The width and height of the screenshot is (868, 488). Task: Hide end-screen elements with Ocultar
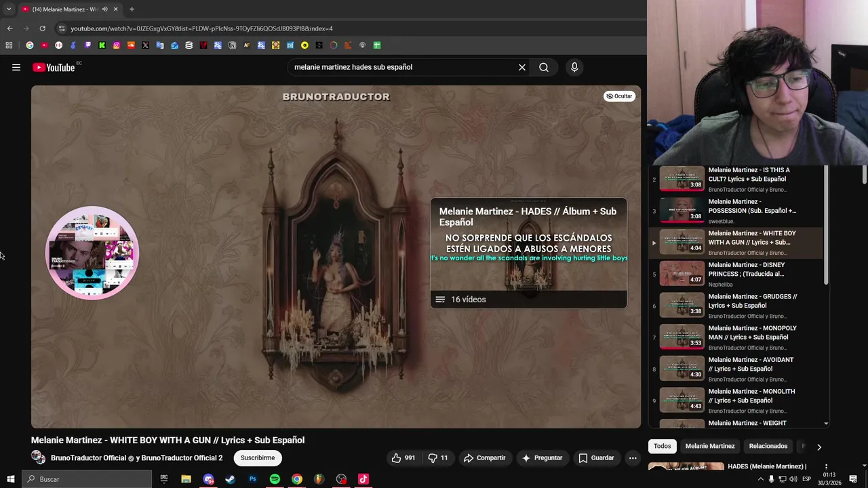point(619,96)
